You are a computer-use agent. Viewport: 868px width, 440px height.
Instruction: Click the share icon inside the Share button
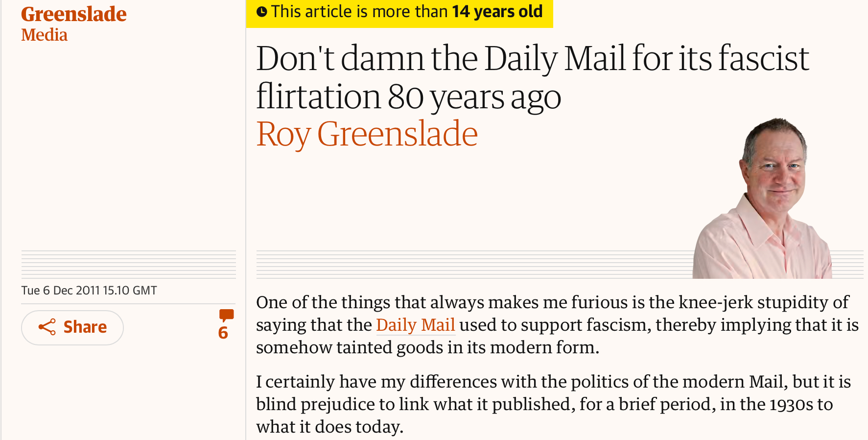tap(47, 327)
